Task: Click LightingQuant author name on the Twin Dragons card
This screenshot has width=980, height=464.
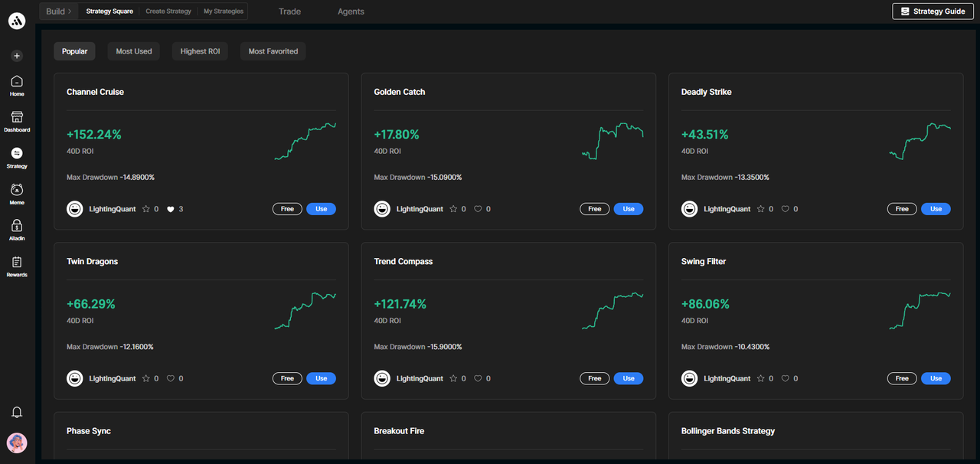Action: pos(113,378)
